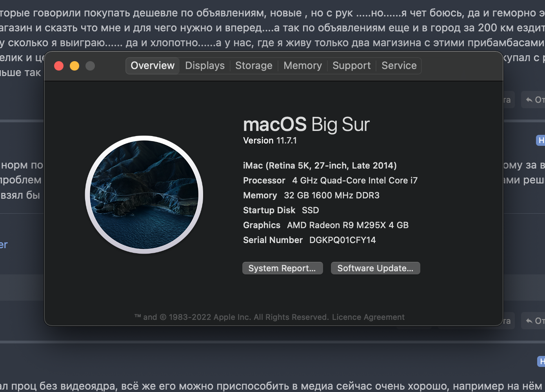Open the Storage tab
Screen dimensions: 545x392
254,65
